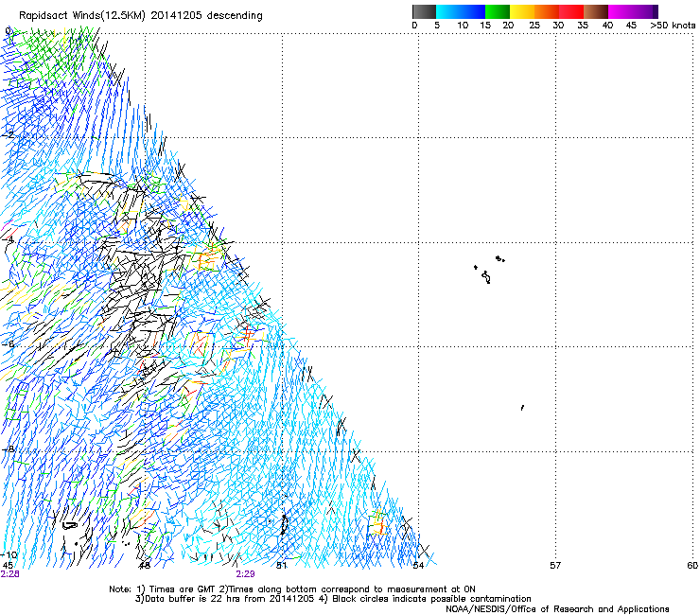
Task: Click the legend scale label '25'
Action: 534,25
